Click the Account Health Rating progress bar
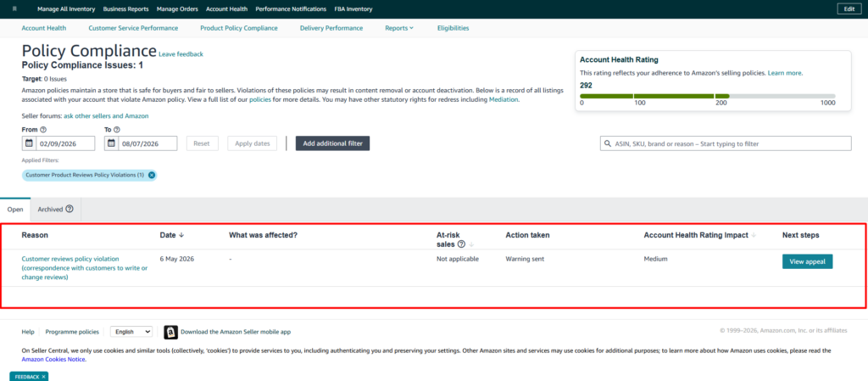The image size is (868, 381). click(708, 96)
